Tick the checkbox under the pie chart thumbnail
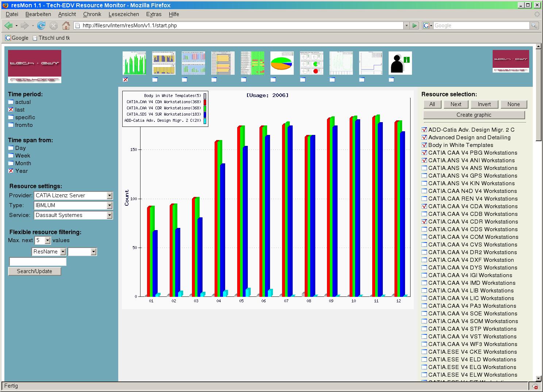The height and width of the screenshot is (392, 543). point(273,79)
